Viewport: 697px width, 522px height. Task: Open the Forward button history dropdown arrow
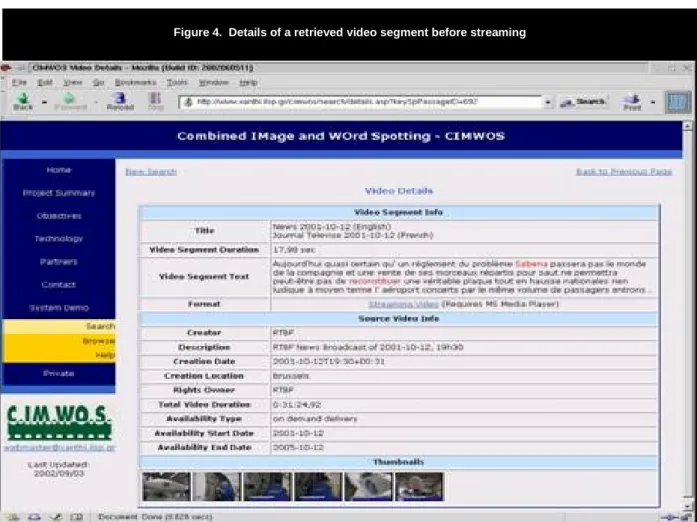pos(96,102)
